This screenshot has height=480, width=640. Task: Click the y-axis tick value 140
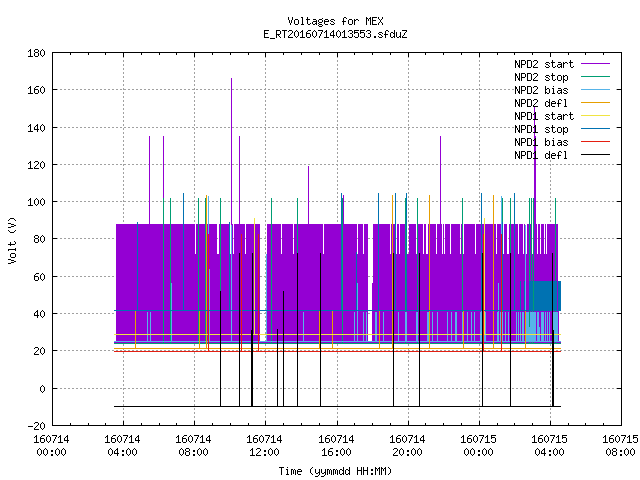(x=36, y=128)
